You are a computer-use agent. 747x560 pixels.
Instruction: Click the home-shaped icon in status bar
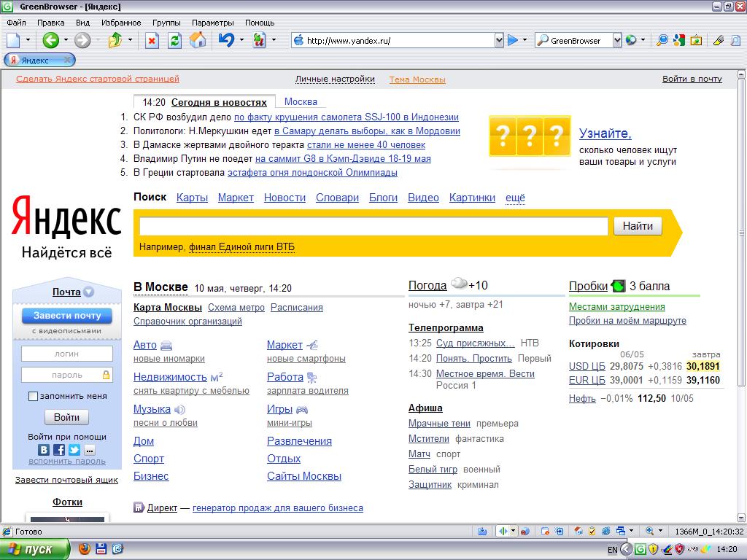point(578,531)
